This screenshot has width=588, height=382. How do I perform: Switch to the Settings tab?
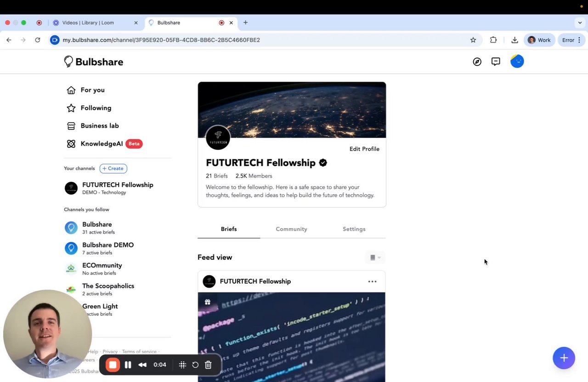click(x=354, y=229)
